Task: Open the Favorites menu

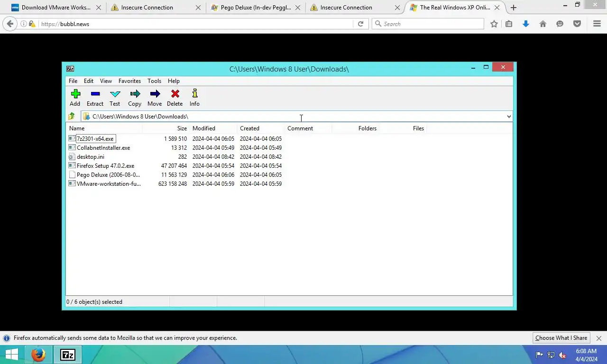Action: [x=129, y=81]
